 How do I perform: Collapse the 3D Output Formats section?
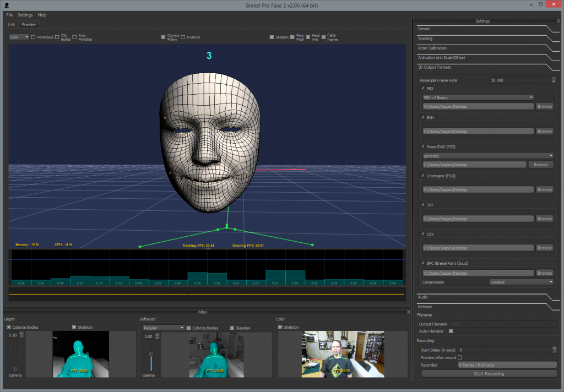(x=487, y=67)
